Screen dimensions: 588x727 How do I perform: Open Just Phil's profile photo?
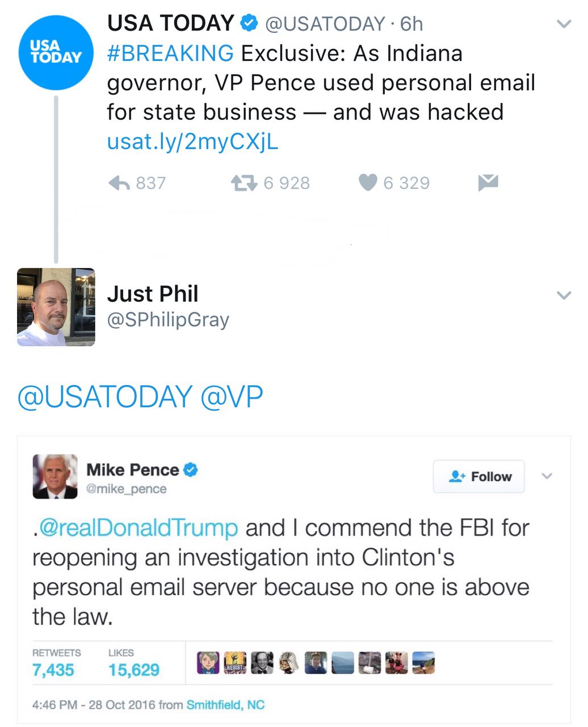click(x=56, y=307)
